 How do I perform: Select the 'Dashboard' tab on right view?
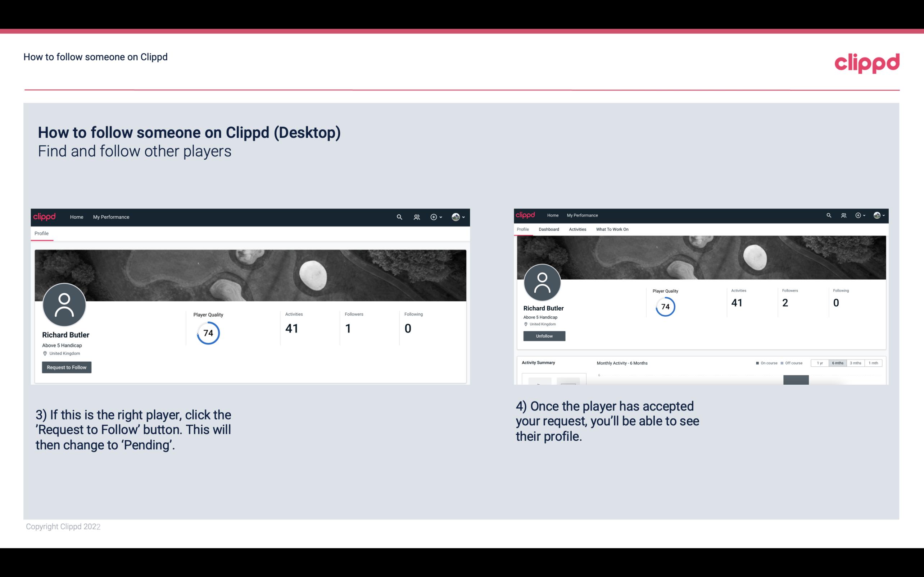(x=548, y=229)
